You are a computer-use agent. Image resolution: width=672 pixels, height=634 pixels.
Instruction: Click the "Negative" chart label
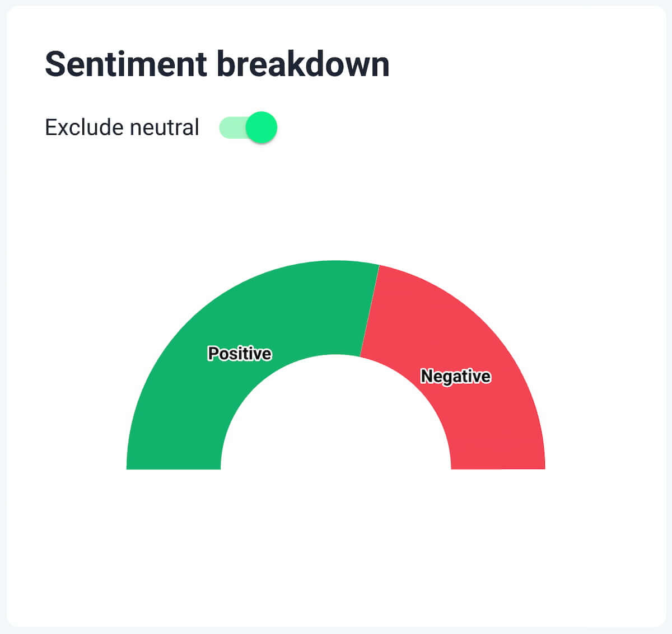pos(455,377)
